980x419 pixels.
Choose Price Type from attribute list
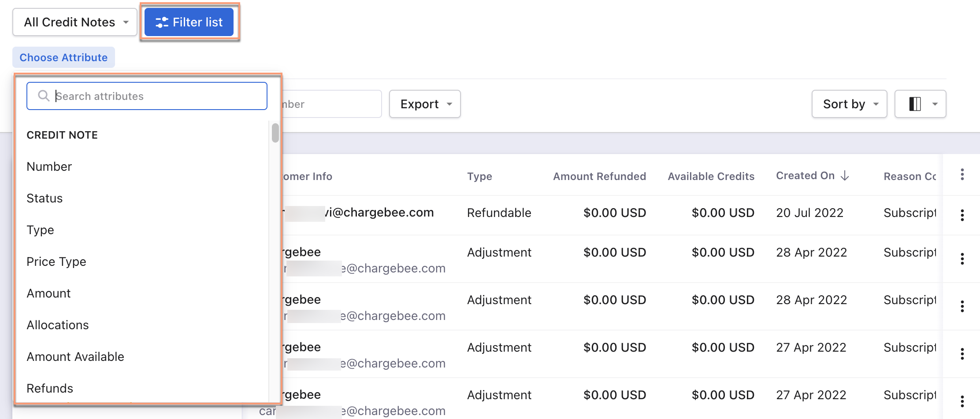click(56, 261)
